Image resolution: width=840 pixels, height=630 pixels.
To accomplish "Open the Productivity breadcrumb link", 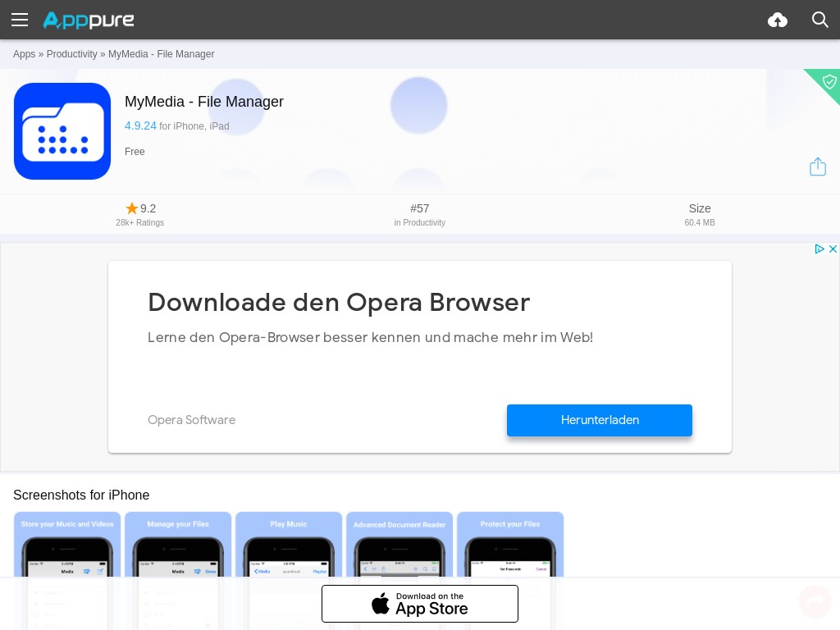I will click(x=72, y=54).
